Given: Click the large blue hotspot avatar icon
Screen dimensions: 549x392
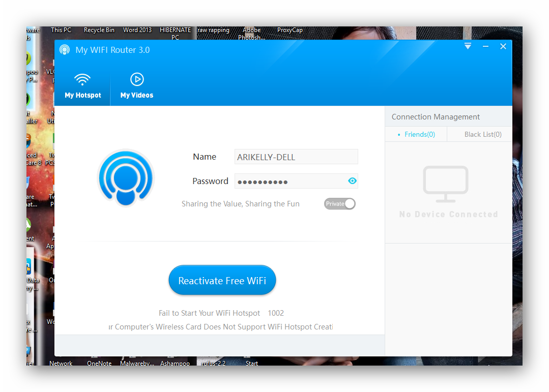Looking at the screenshot, I should [126, 178].
